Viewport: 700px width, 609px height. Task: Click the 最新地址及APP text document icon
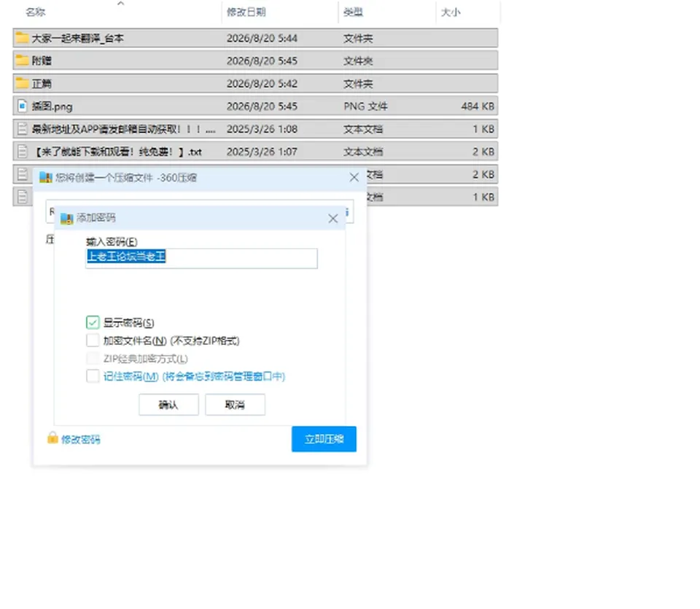(x=22, y=129)
